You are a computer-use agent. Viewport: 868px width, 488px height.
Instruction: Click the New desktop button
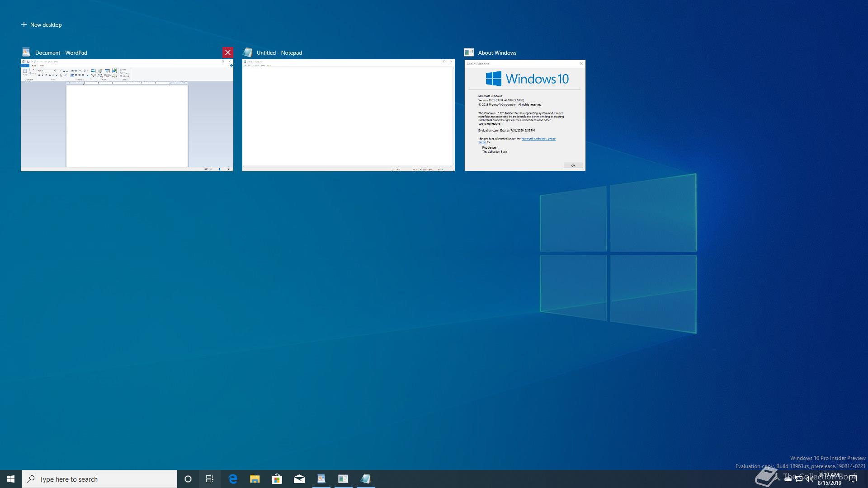pyautogui.click(x=42, y=25)
